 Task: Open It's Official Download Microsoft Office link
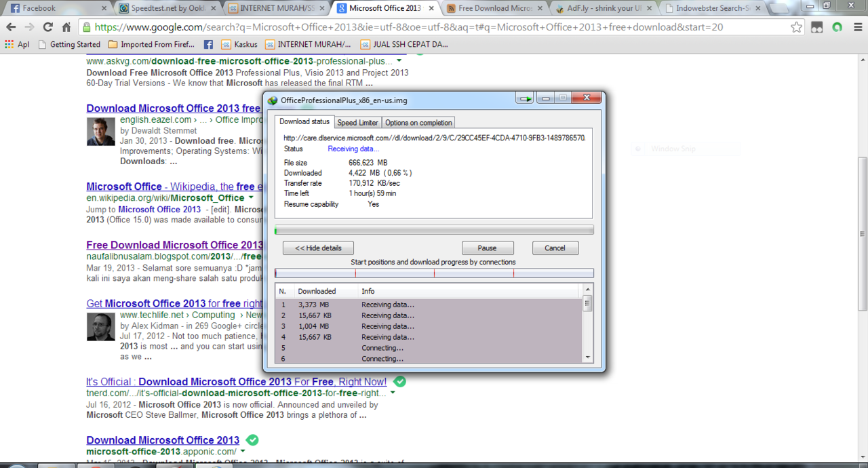pyautogui.click(x=236, y=382)
